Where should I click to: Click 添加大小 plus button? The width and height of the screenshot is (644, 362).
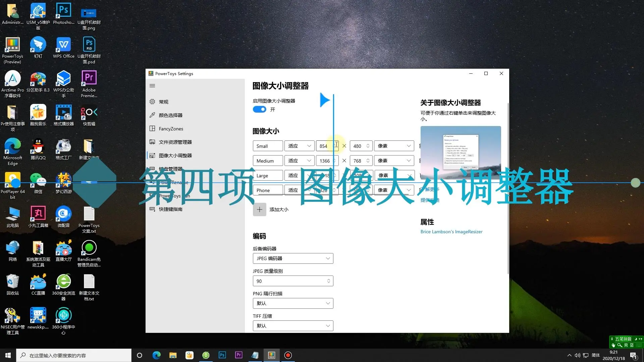click(x=259, y=209)
